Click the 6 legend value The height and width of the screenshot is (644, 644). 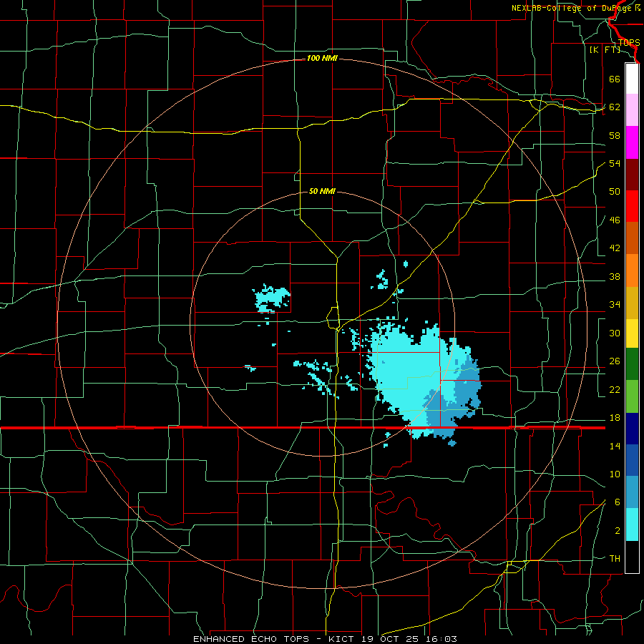click(618, 502)
